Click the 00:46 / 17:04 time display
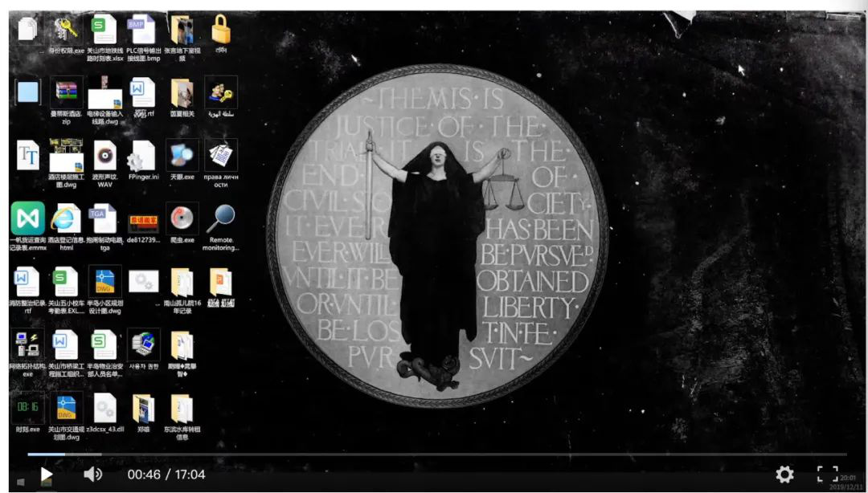This screenshot has width=868, height=493. click(x=166, y=475)
